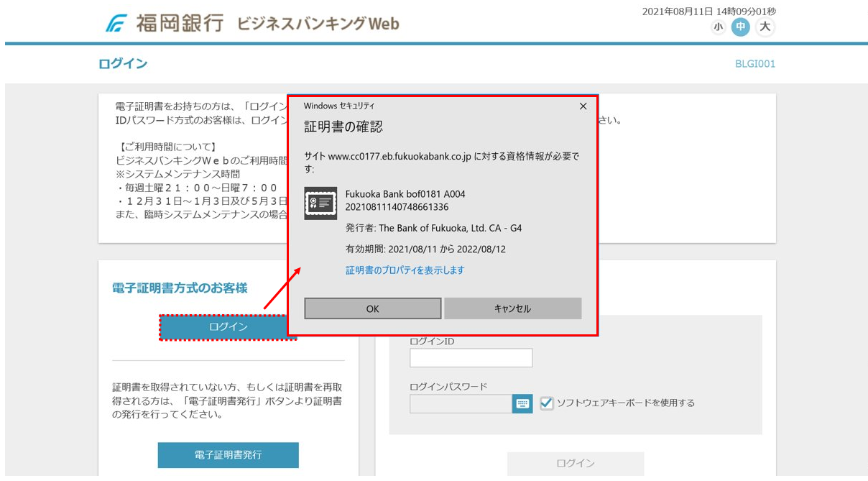Open the software keyboard icon

[x=522, y=403]
